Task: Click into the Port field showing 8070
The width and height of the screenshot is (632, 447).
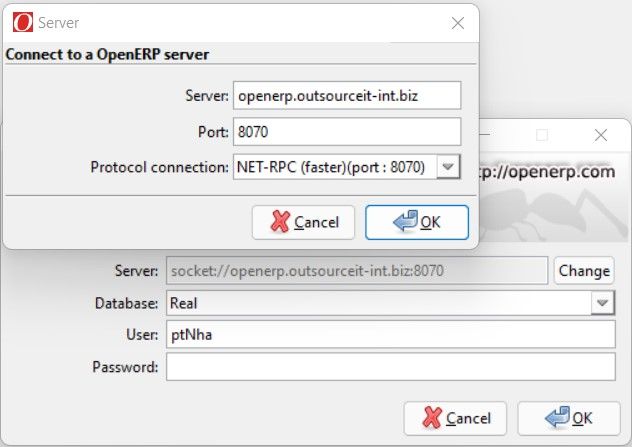Action: coord(347,132)
